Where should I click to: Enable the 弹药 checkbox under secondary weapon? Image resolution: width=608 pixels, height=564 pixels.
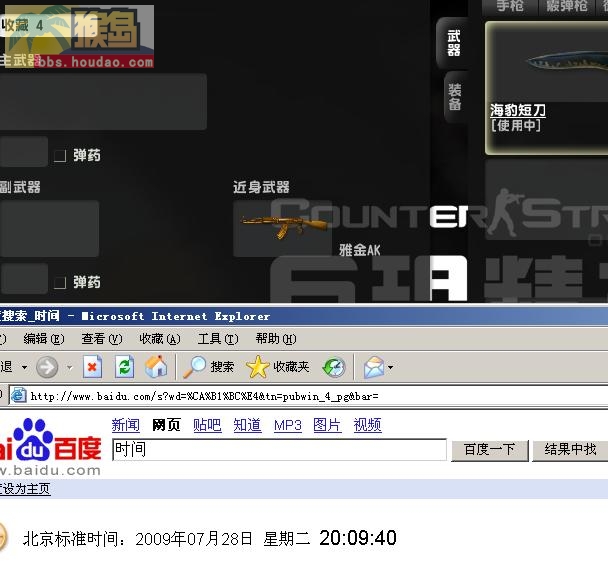pyautogui.click(x=60, y=283)
